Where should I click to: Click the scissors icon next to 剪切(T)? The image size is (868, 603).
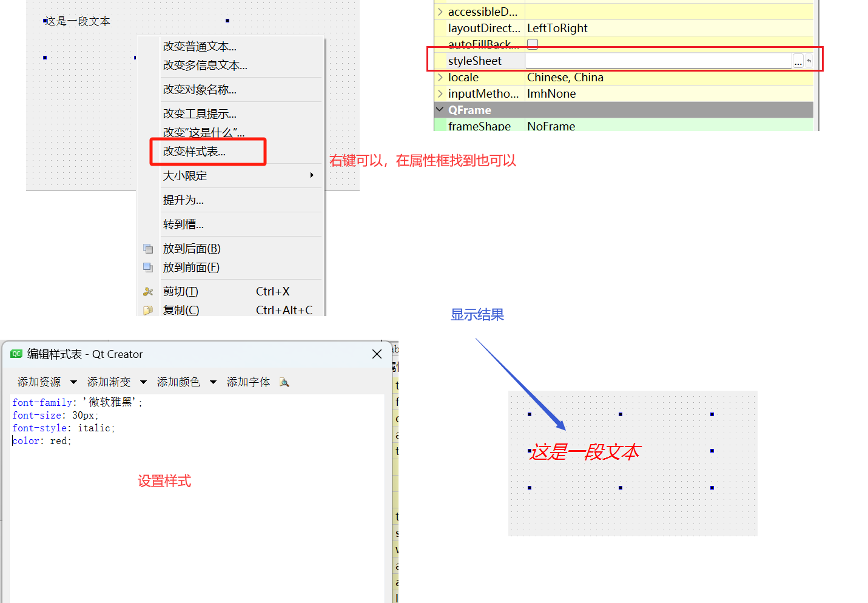[148, 292]
